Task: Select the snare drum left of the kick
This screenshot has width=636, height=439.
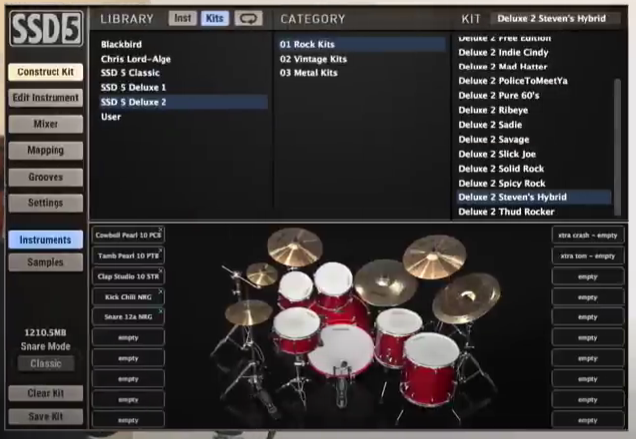Action: (297, 329)
